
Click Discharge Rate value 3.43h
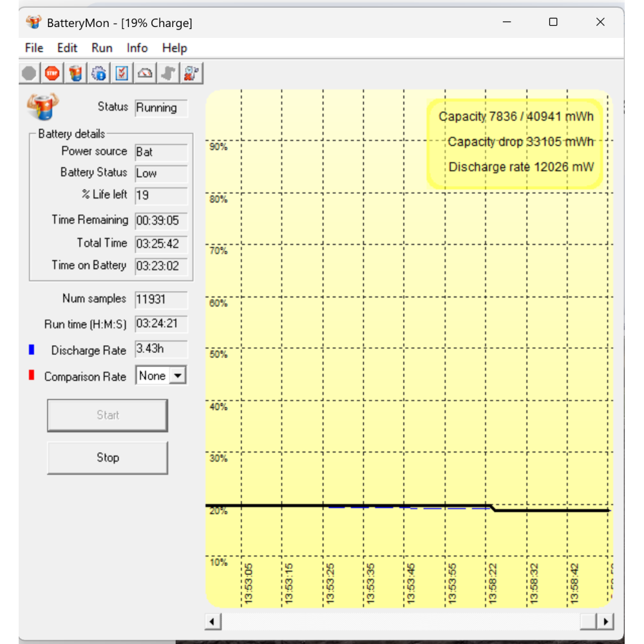point(161,348)
